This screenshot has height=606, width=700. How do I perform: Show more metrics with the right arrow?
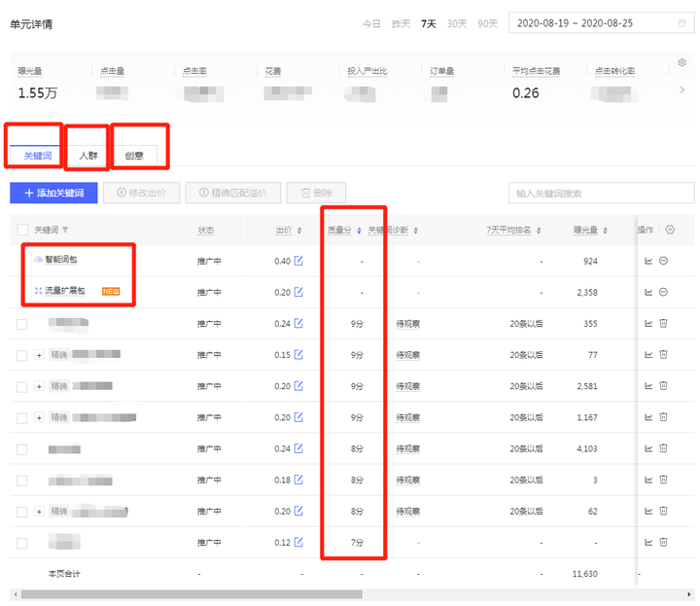pyautogui.click(x=682, y=89)
